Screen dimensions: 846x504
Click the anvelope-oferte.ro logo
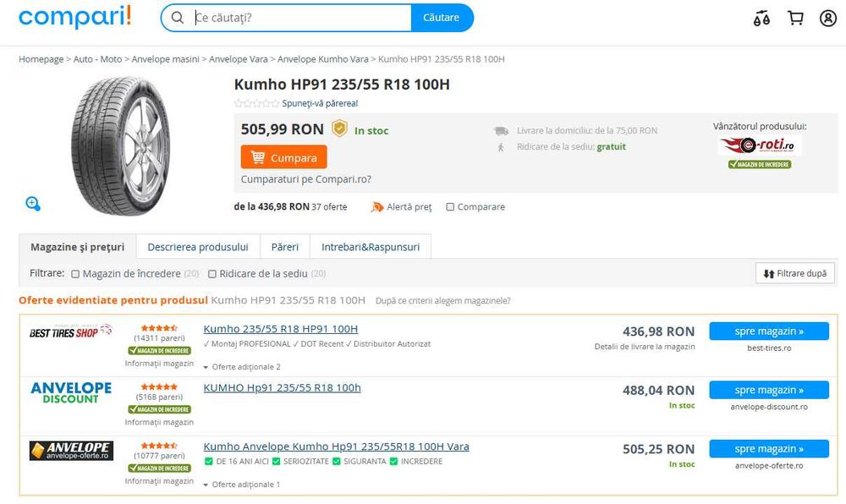point(71,451)
